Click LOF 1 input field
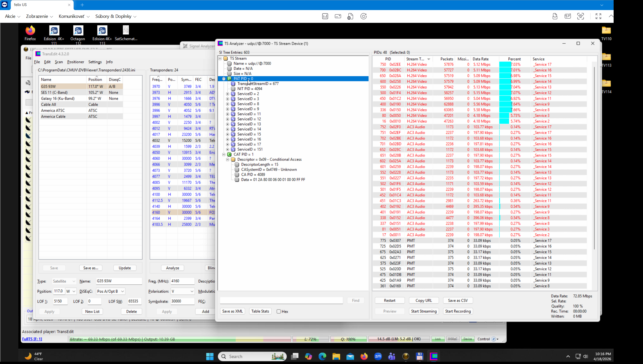Viewport: 643px width, 364px height. (x=60, y=301)
